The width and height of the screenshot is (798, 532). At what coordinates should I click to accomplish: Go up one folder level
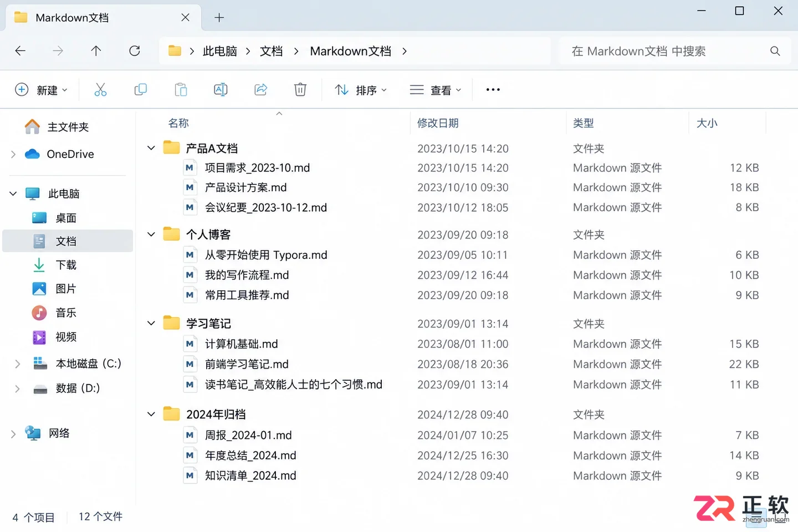point(96,51)
